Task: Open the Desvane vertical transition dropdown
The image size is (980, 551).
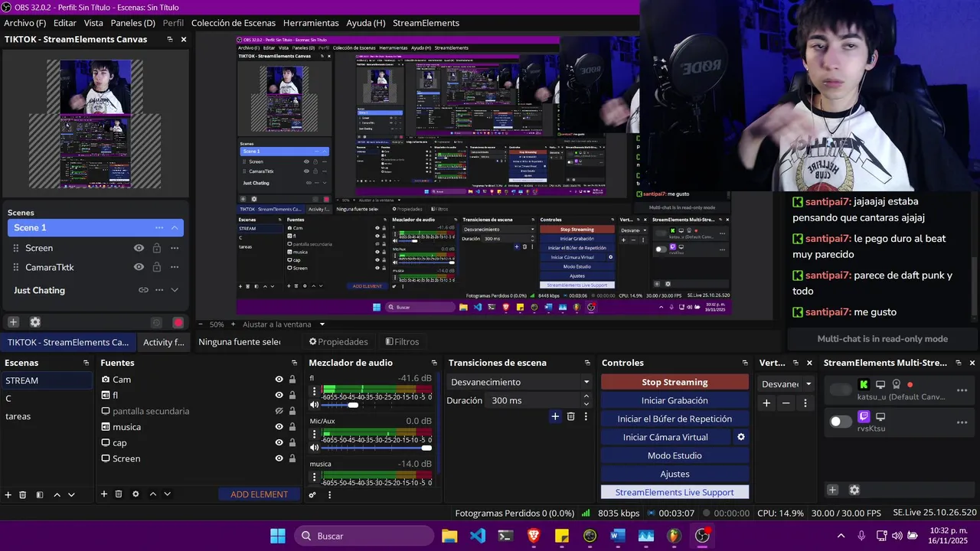Action: click(786, 384)
